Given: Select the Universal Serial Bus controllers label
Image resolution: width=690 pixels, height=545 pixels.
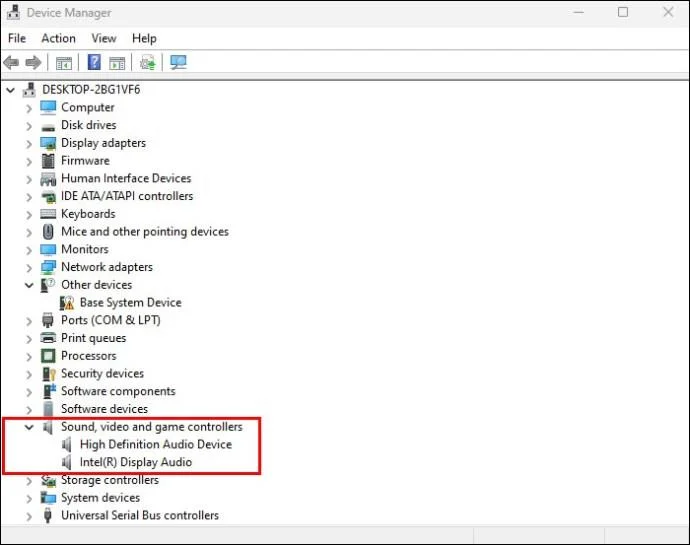Looking at the screenshot, I should click(140, 515).
